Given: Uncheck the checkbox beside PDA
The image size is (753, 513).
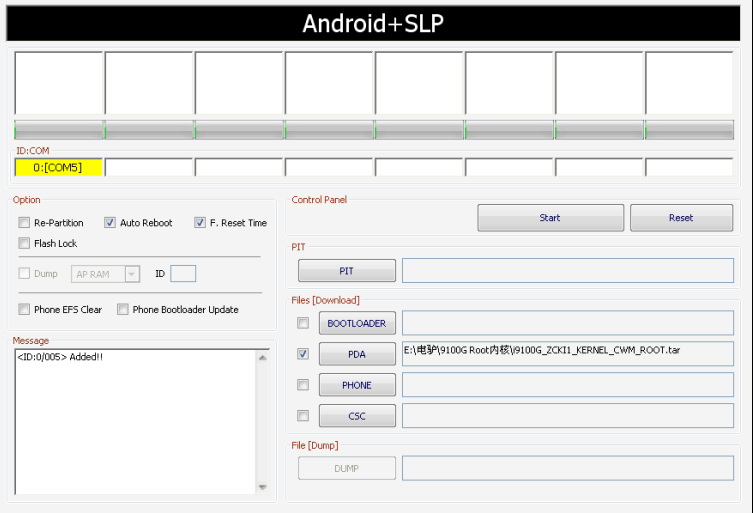Looking at the screenshot, I should pyautogui.click(x=303, y=354).
